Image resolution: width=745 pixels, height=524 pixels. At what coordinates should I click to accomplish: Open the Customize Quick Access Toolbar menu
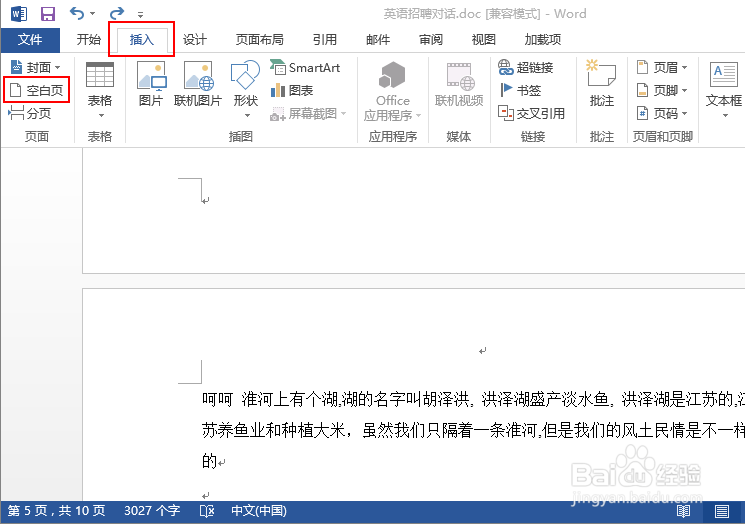coord(141,15)
